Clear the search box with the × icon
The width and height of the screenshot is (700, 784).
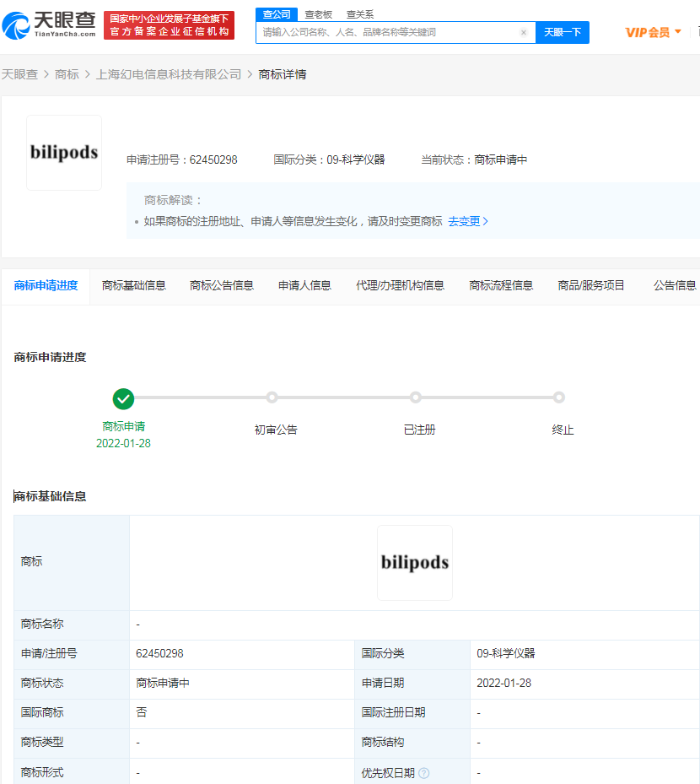pos(523,32)
